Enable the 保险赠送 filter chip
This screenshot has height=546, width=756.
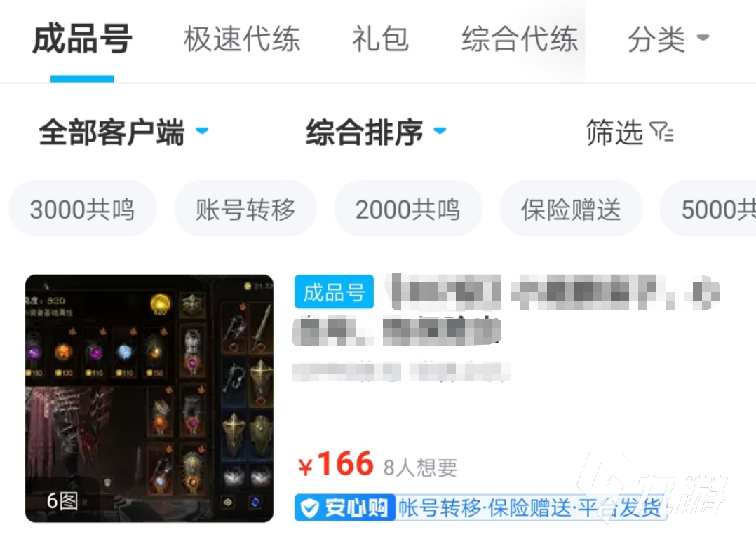[x=571, y=209]
